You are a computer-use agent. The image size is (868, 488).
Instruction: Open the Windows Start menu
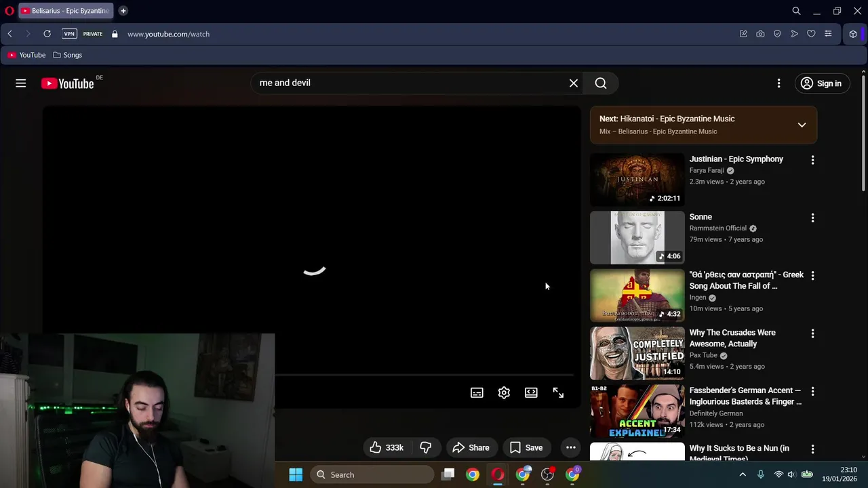click(296, 474)
